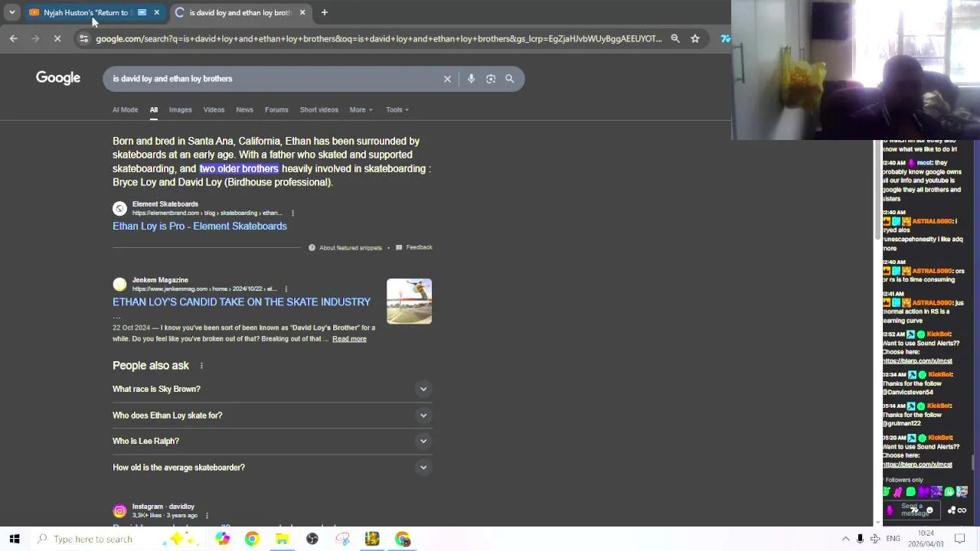Stop loading the current page
This screenshot has width=980, height=551.
(x=57, y=38)
